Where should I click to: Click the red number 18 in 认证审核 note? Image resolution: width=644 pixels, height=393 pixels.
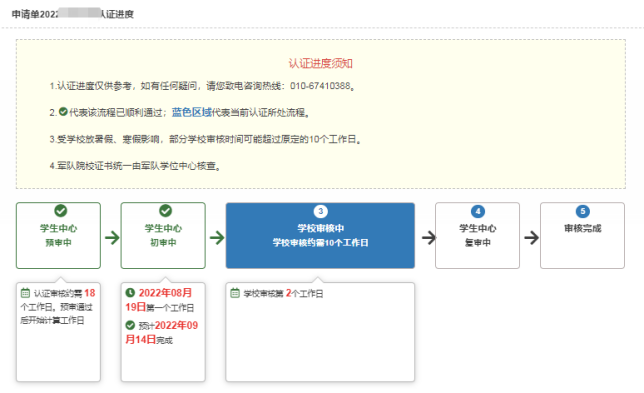[x=90, y=293]
